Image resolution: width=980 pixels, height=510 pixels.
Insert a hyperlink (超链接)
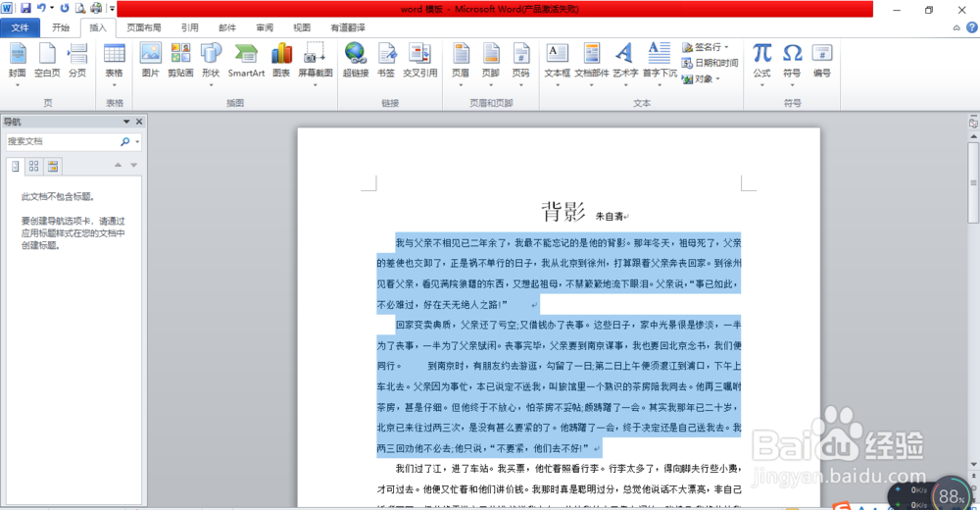click(x=356, y=62)
